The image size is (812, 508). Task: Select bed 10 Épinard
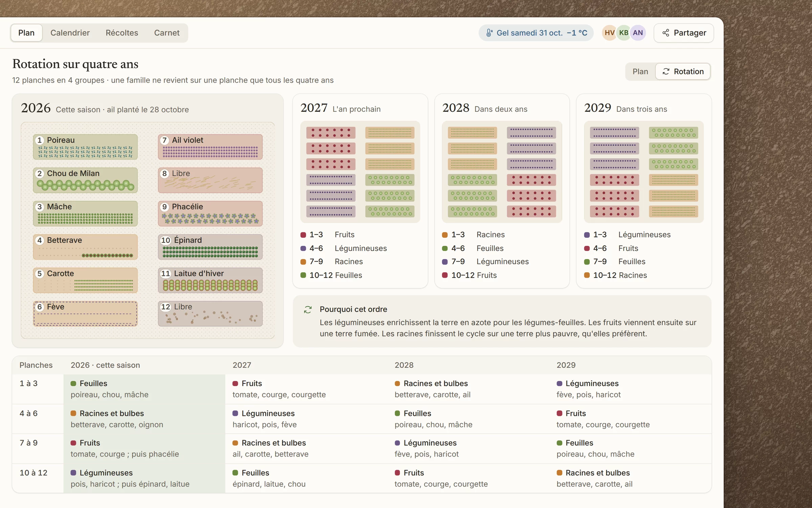[210, 247]
